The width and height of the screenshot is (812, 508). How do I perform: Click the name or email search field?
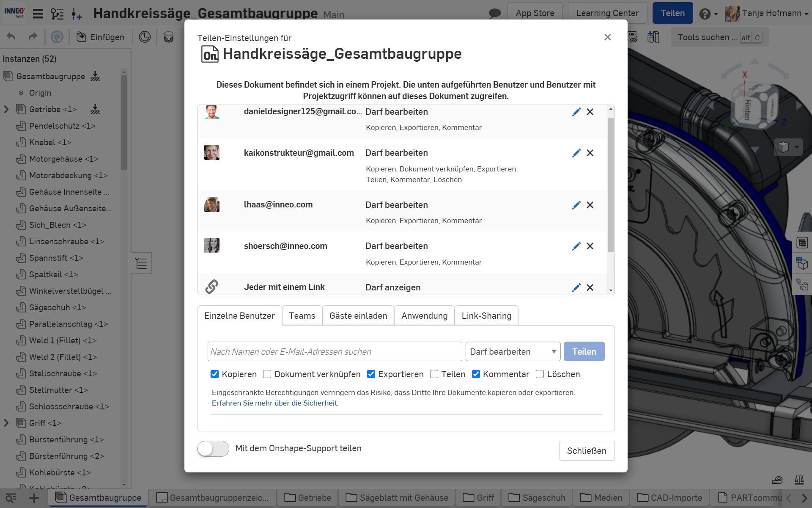coord(335,352)
